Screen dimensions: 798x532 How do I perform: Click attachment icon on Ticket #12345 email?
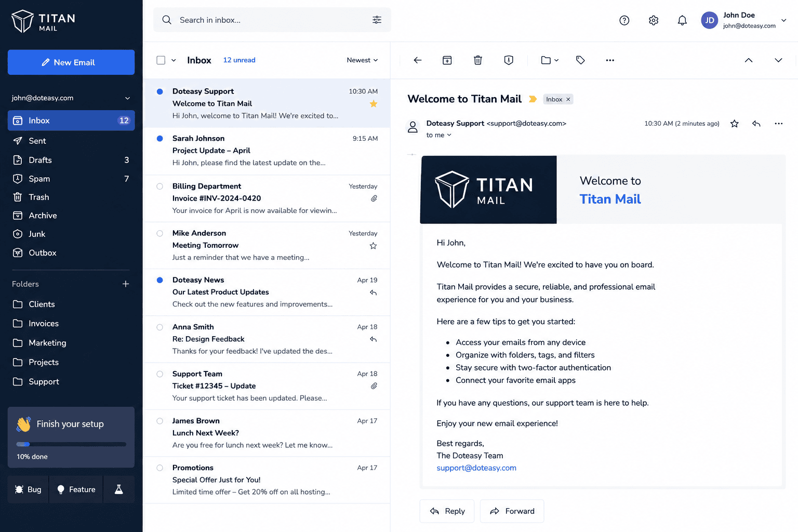pos(374,386)
